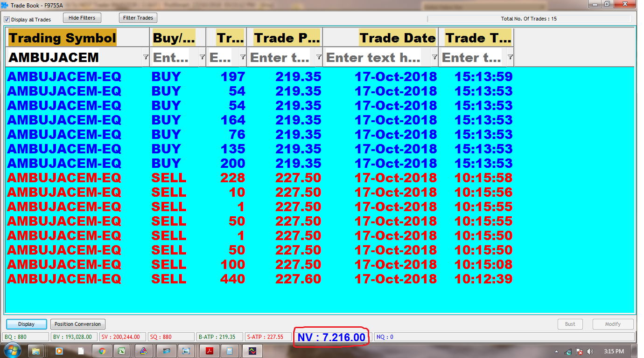Click the trade time 10:15:56
Viewport: 644px width, 358px height.
click(x=483, y=192)
